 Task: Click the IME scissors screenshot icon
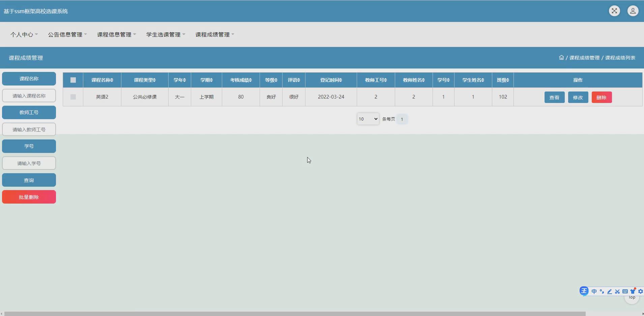click(x=617, y=291)
